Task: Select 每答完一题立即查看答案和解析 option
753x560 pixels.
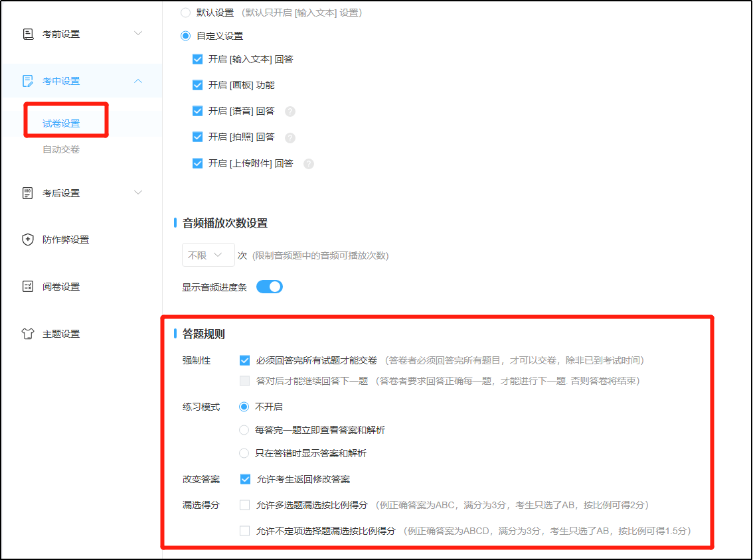Action: 244,430
